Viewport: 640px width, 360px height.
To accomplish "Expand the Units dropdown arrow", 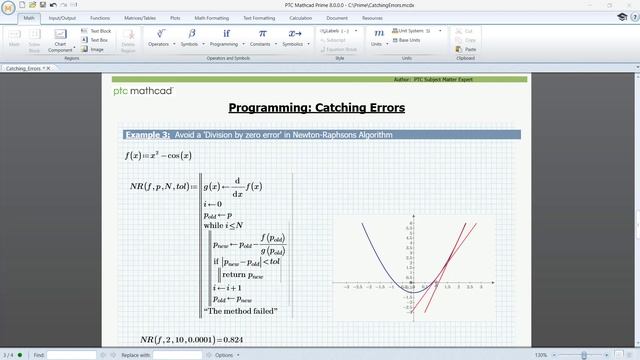I will point(387,44).
